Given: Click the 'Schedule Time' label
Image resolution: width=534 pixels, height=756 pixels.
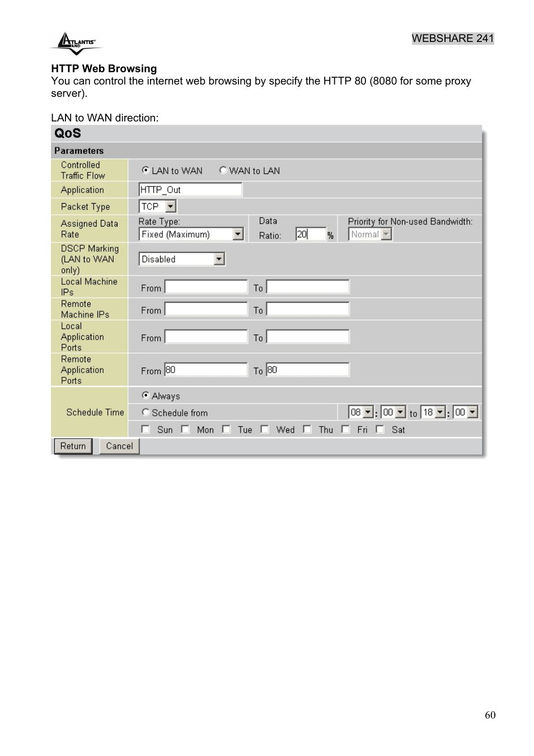Looking at the screenshot, I should [95, 412].
